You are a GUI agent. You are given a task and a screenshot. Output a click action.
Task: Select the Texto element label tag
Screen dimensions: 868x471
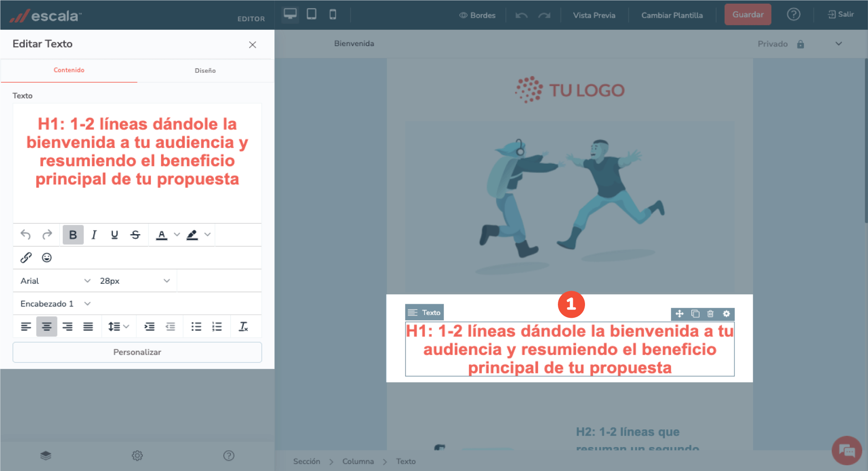(424, 312)
